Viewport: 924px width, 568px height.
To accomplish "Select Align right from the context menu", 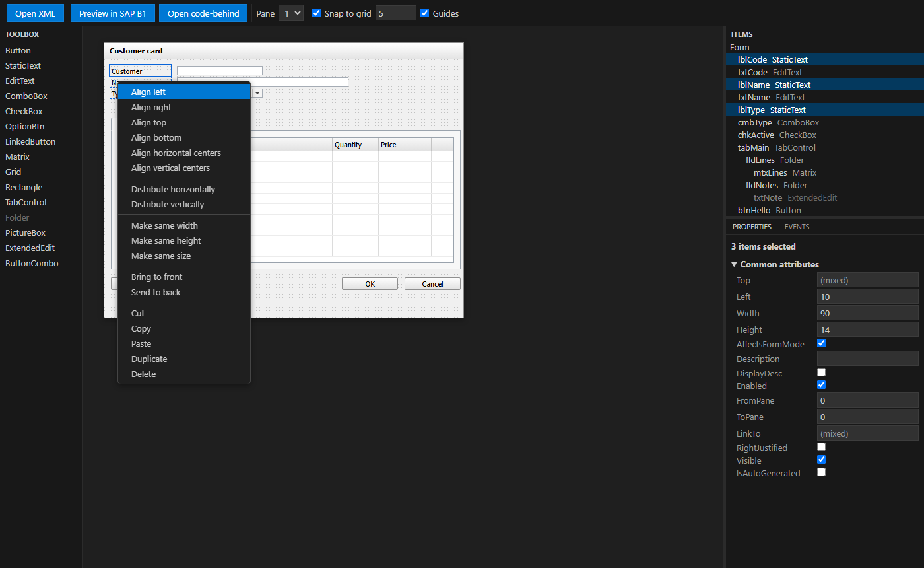I will click(x=184, y=108).
